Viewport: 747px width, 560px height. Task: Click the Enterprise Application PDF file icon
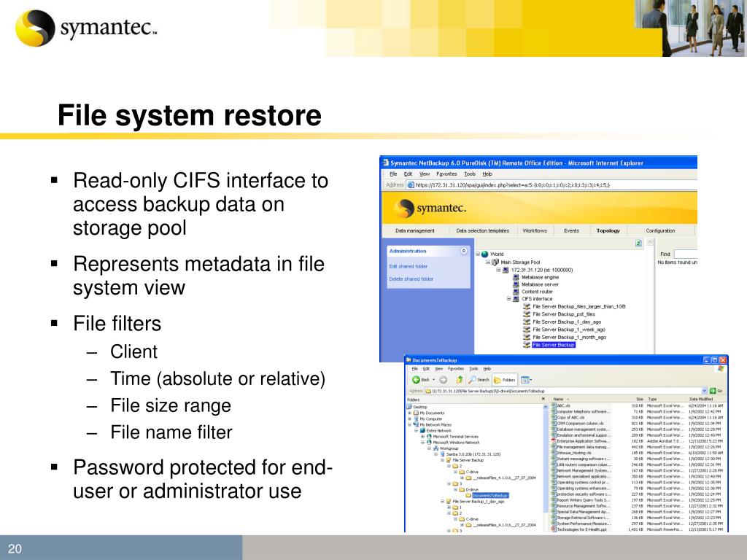point(554,441)
